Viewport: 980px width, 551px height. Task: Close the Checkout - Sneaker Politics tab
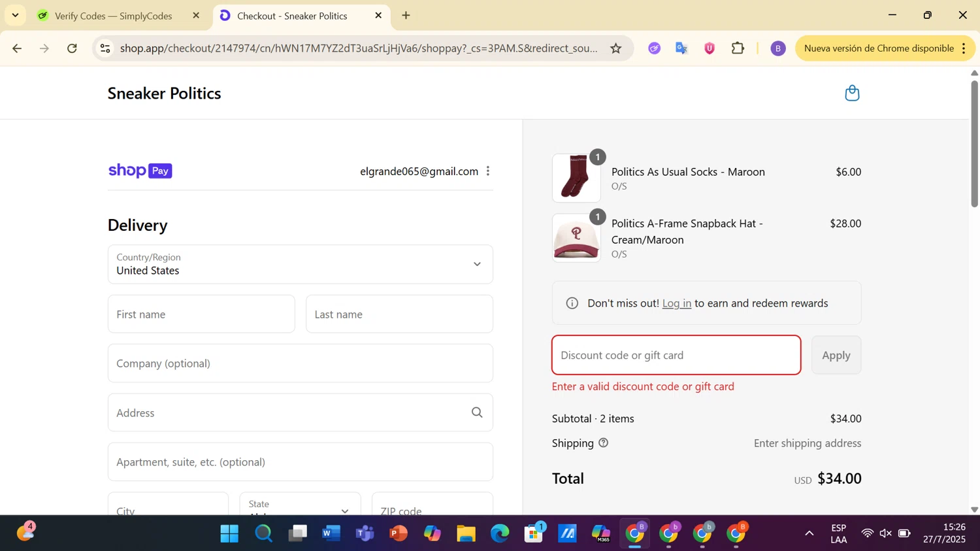(378, 16)
